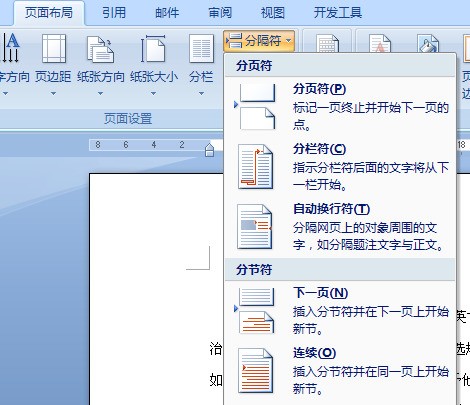Choose 连续(O) continuous section break
Image resolution: width=470 pixels, height=405 pixels.
tap(340, 371)
